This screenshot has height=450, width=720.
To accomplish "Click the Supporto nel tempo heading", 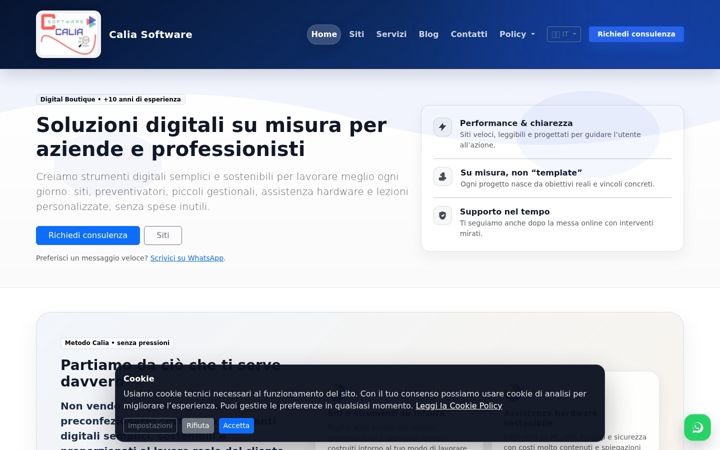I will [x=505, y=212].
